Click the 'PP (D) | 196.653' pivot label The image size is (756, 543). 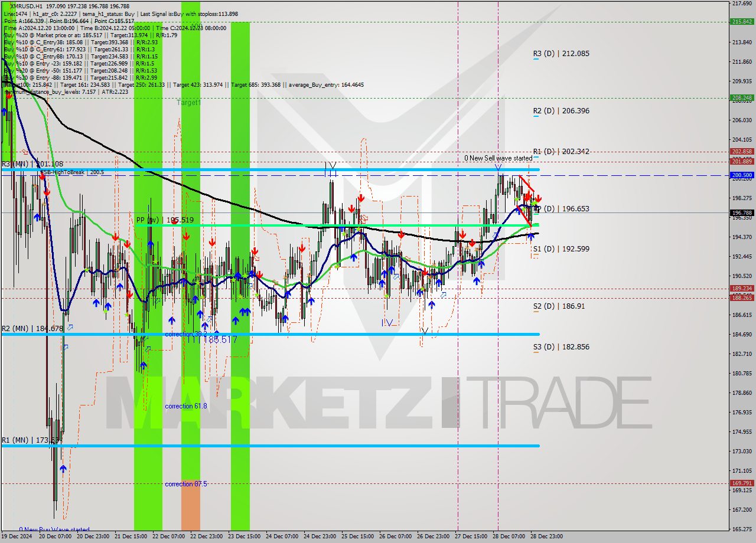561,209
